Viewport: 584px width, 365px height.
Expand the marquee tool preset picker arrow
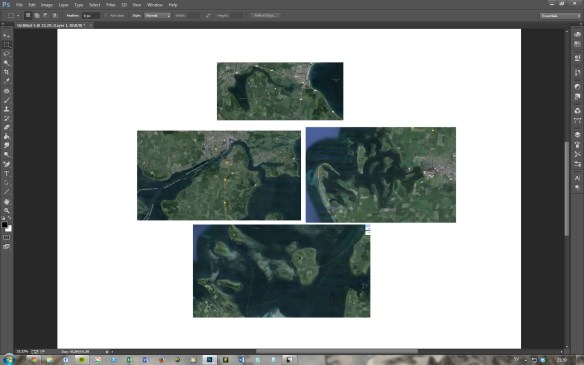18,16
